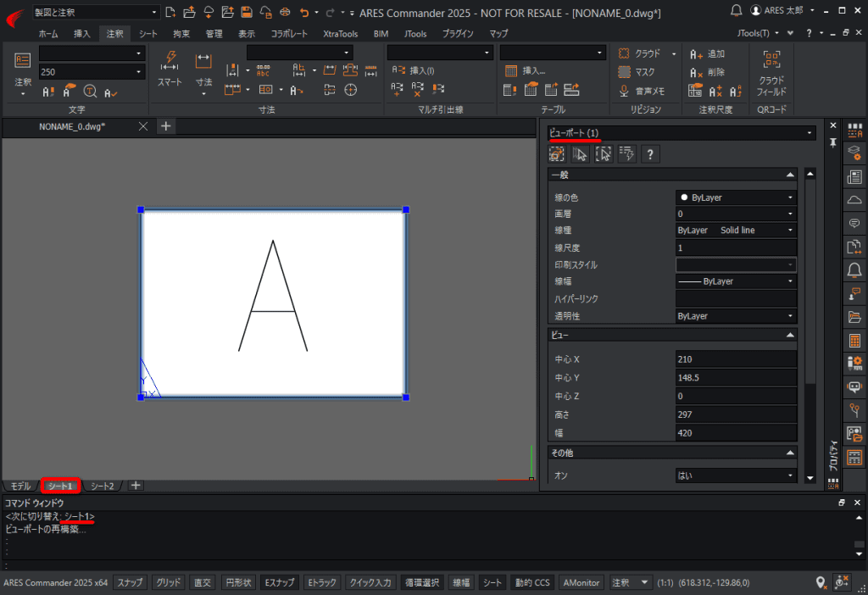Image resolution: width=868 pixels, height=595 pixels.
Task: Pin the Properties panel with the pushpin icon
Action: pos(833,143)
